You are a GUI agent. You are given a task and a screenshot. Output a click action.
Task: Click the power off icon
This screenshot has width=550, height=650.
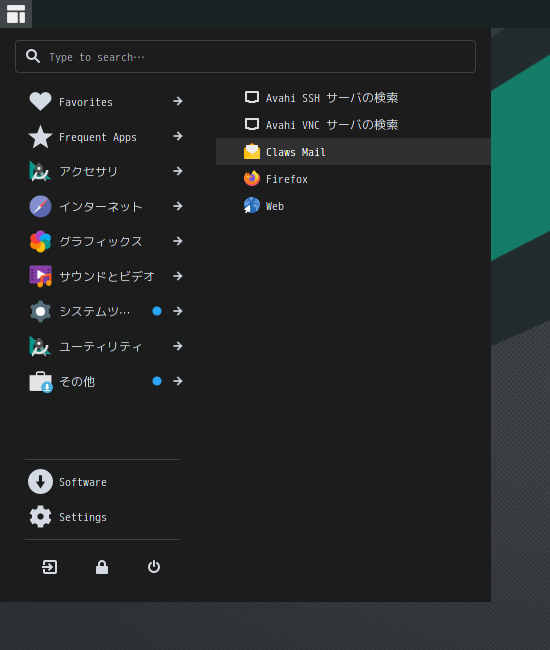click(x=154, y=567)
